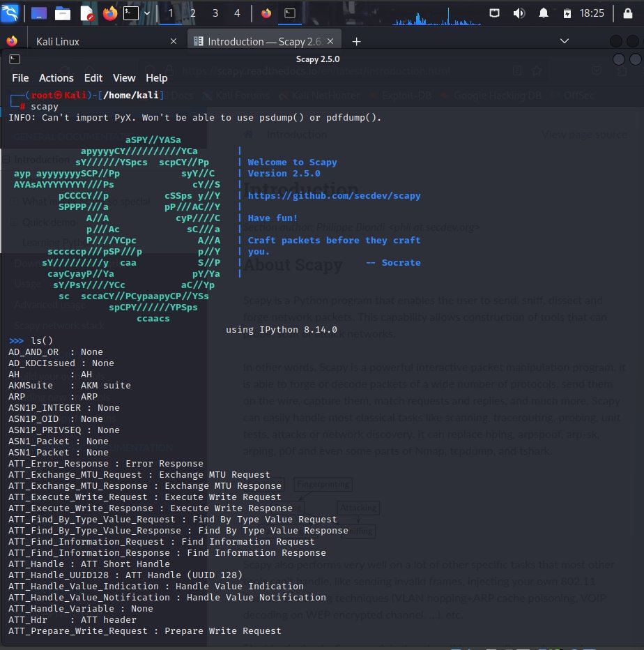This screenshot has height=650, width=644.
Task: Open the terminal Help menu
Action: coord(157,78)
